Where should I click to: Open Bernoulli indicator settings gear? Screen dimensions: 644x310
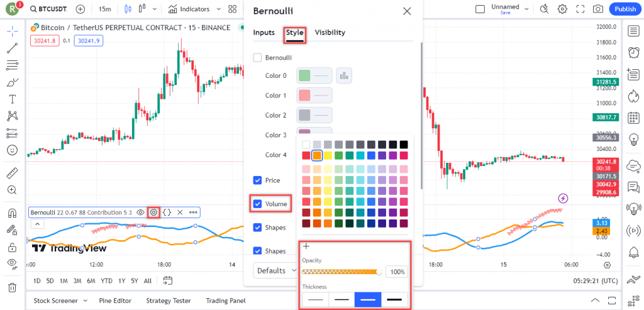click(x=153, y=213)
